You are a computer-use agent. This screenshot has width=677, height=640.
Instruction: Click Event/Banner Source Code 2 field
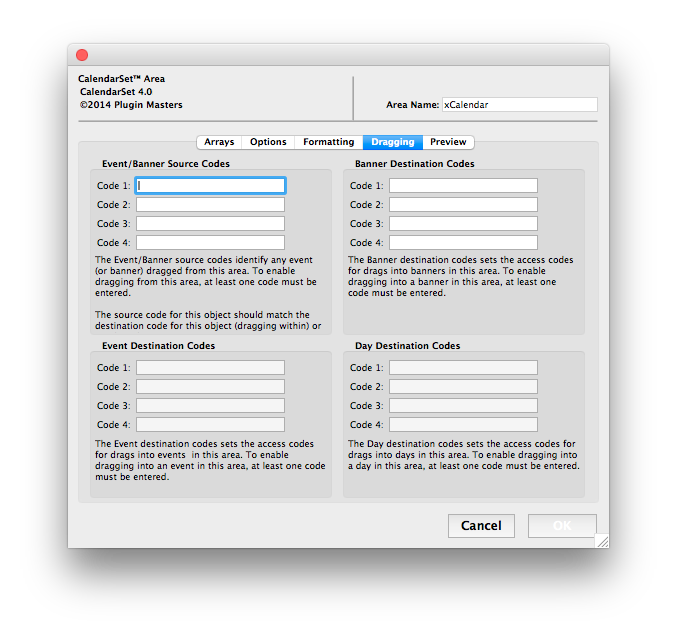pyautogui.click(x=210, y=205)
